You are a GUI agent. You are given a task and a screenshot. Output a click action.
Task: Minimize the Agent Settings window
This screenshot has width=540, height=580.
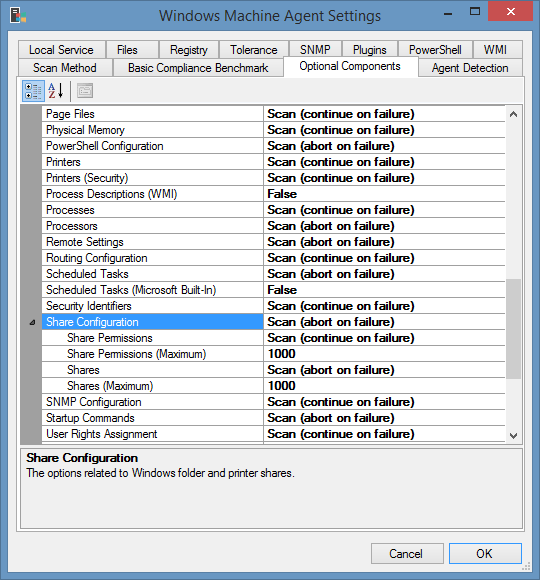pos(448,14)
